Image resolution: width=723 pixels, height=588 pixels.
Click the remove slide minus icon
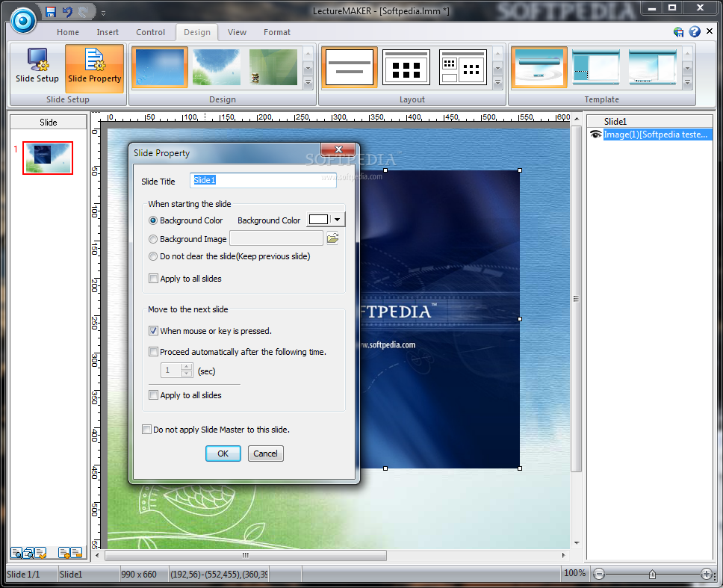[76, 552]
